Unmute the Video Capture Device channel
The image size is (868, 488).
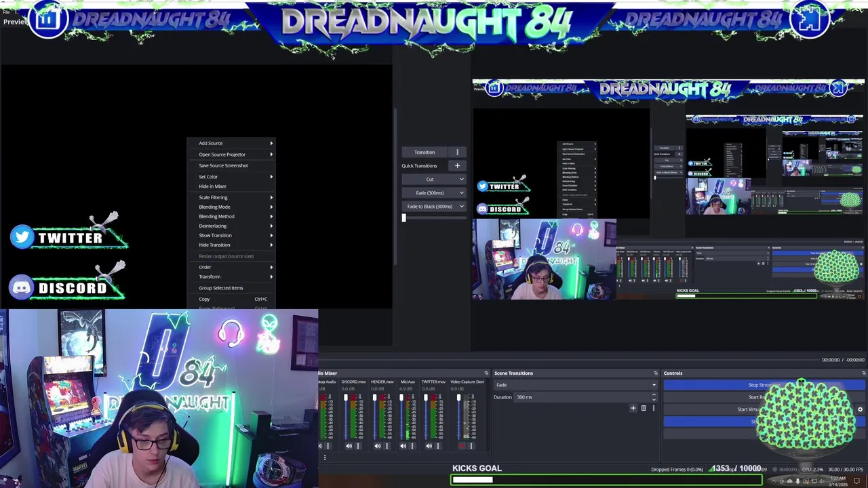tap(462, 446)
